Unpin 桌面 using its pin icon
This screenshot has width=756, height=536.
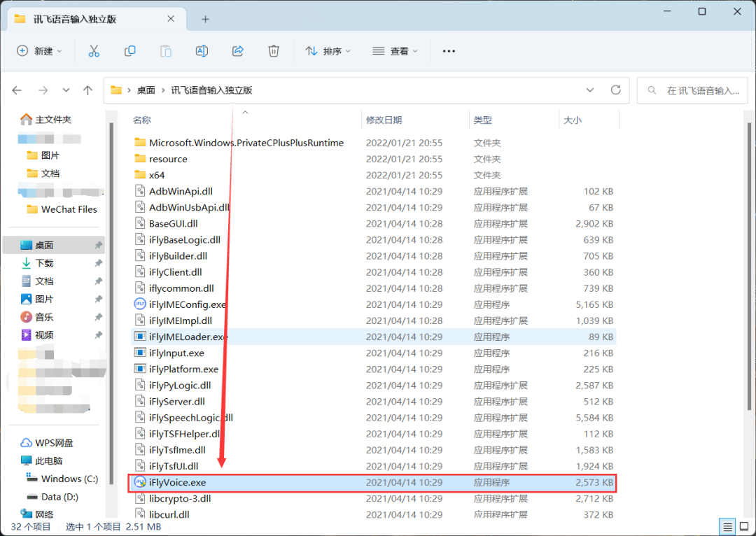tap(99, 246)
